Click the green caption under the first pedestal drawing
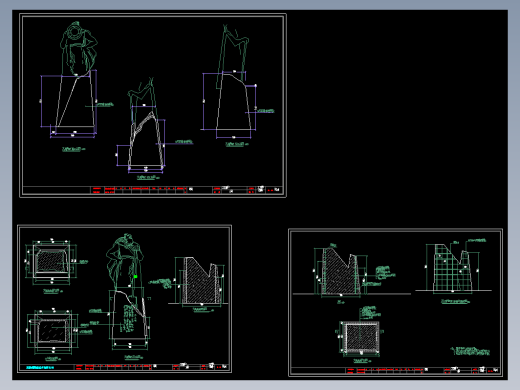Screen dimensions: 520x390 tap(73, 149)
